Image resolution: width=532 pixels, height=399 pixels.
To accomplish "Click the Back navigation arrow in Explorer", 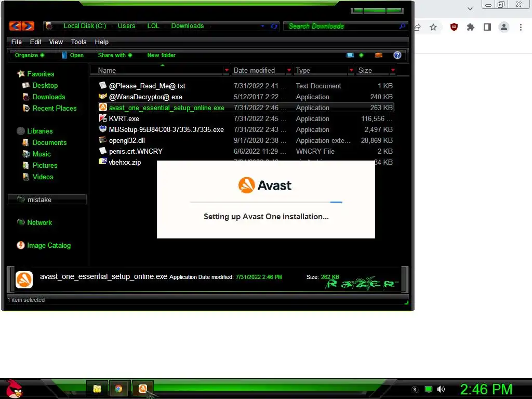I will 15,26.
